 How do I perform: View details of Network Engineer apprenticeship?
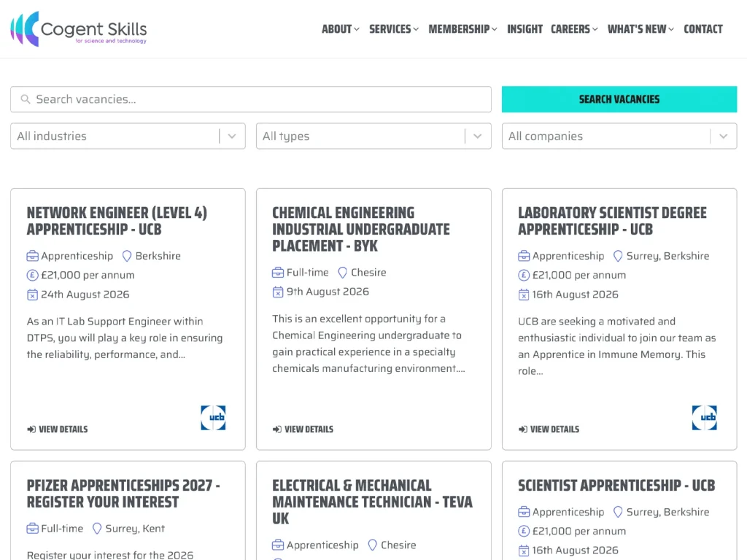[58, 429]
